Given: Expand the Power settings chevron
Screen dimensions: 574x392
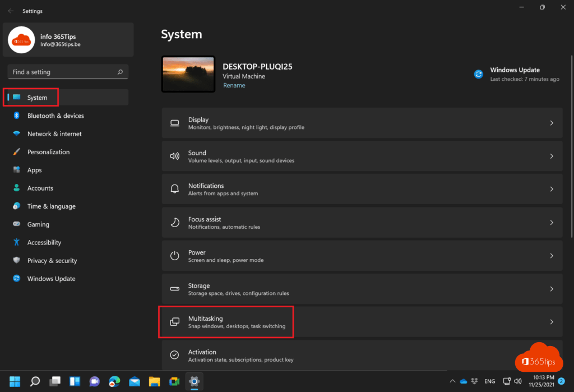Looking at the screenshot, I should [x=552, y=256].
